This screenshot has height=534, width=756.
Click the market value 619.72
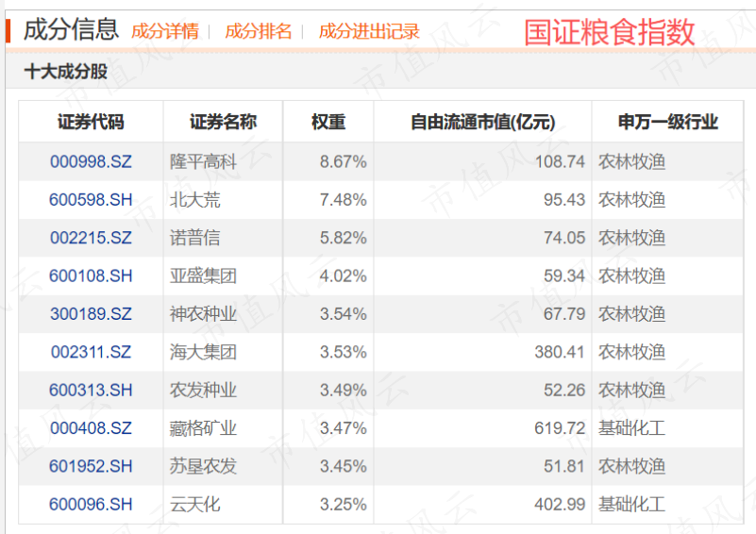(560, 428)
